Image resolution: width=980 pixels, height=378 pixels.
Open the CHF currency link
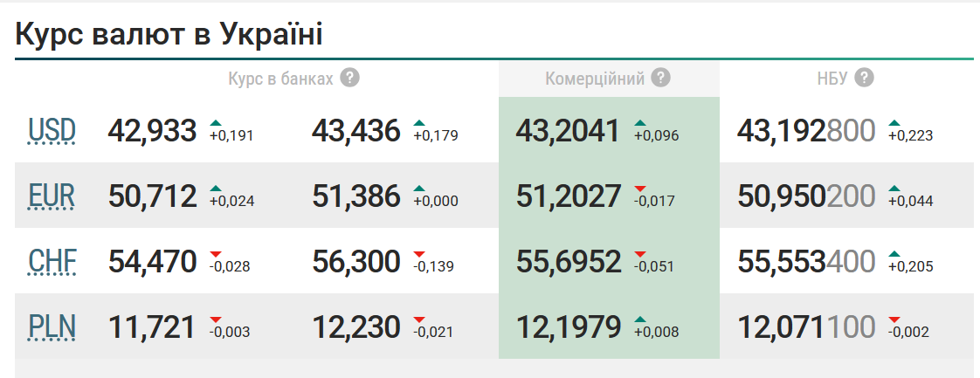52,262
